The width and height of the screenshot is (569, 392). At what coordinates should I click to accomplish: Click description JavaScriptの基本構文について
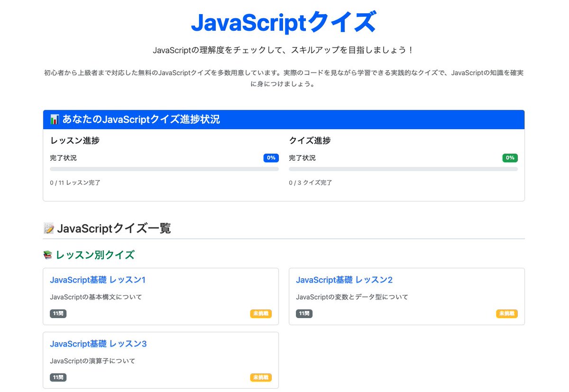click(96, 297)
